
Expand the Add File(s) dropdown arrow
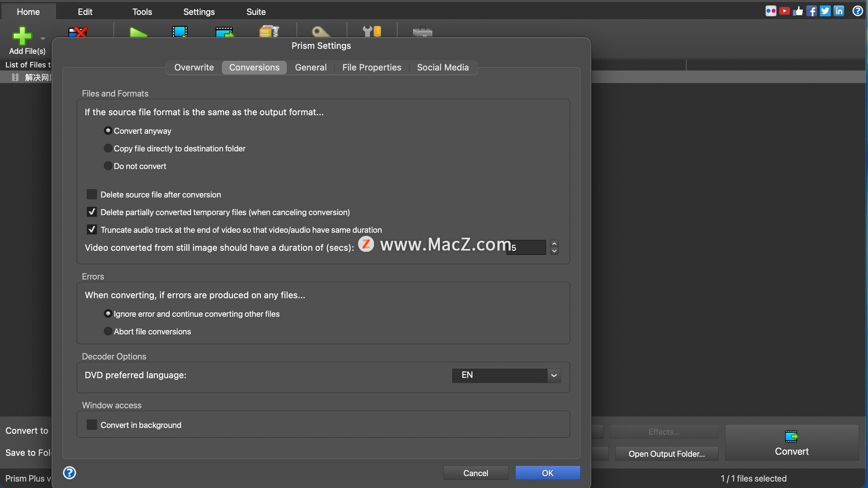pos(43,38)
